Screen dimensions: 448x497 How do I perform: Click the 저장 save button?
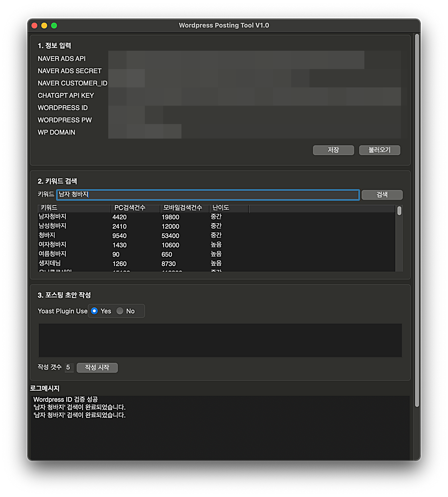333,150
